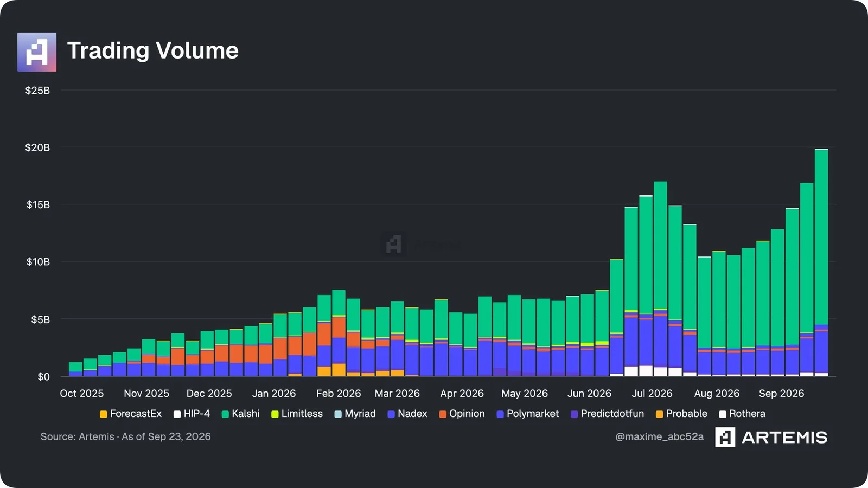Select the Polymarket legend color swatch
868x488 pixels.
coord(500,414)
